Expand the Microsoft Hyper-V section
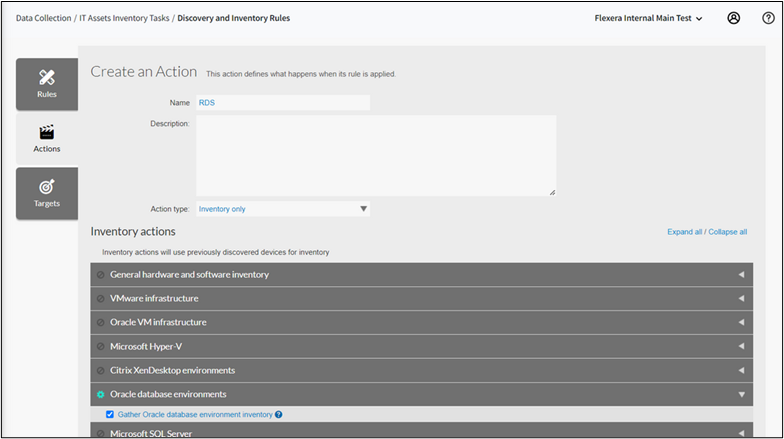 (422, 346)
